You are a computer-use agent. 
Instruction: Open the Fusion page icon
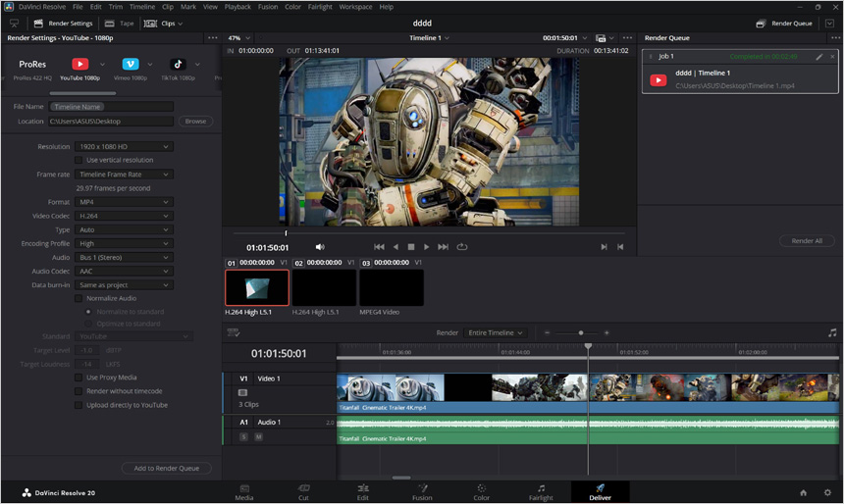422,488
